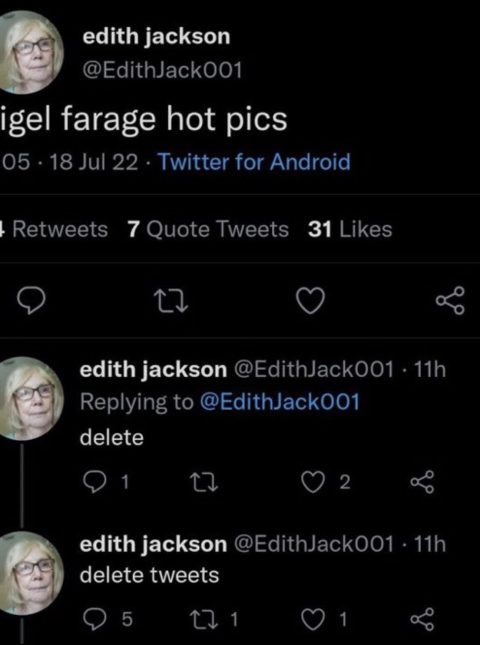The width and height of the screenshot is (480, 645).
Task: Retweet the main 'hot pics' tweet
Action: point(171,302)
